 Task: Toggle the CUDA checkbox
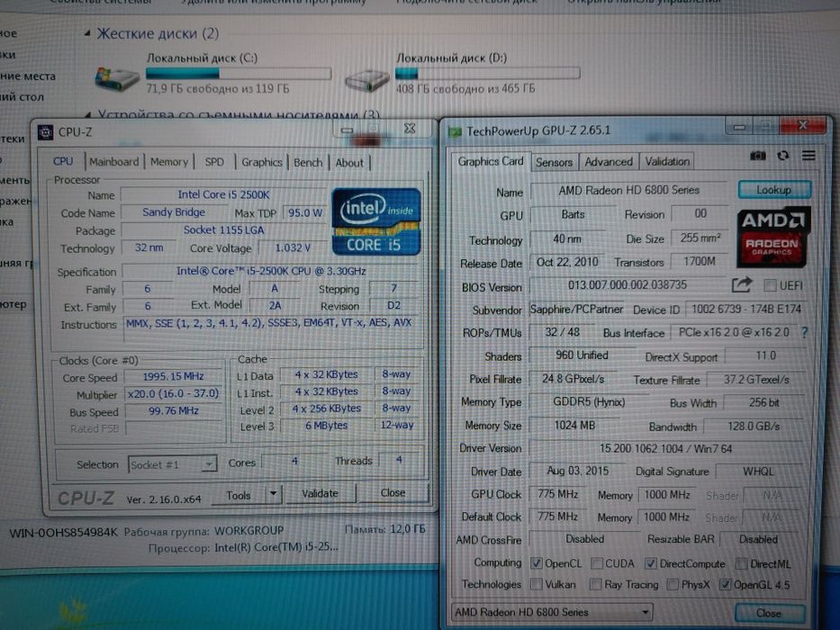coord(596,563)
